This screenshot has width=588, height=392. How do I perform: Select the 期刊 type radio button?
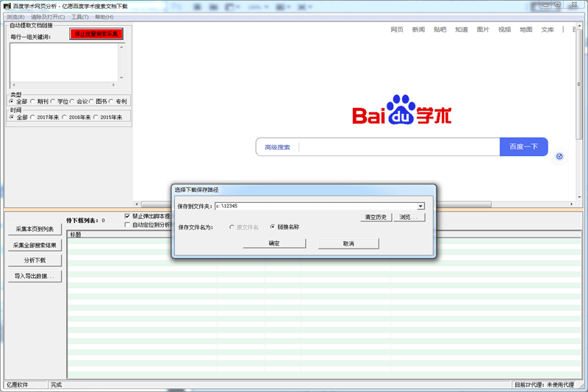click(32, 101)
